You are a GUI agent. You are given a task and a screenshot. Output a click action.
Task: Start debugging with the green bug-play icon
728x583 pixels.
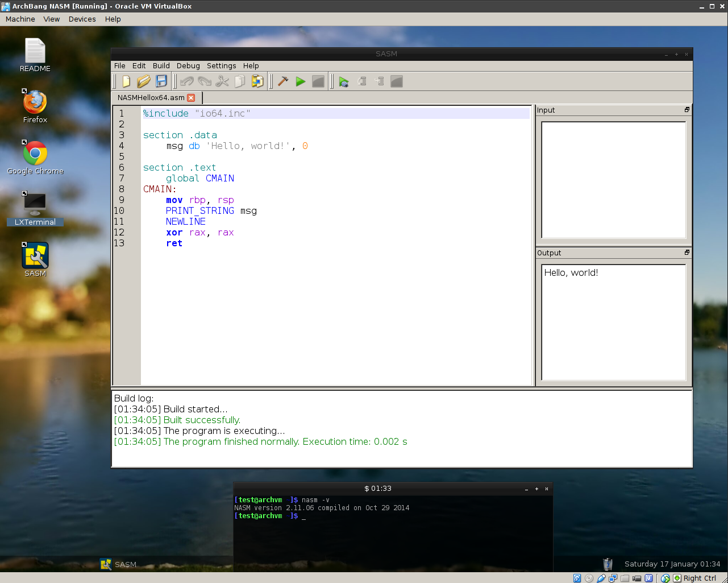(x=344, y=81)
